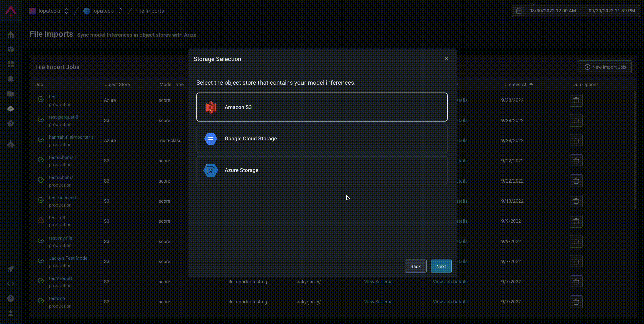Delete the testschema job dated 9/22/2022
The height and width of the screenshot is (324, 644).
576,181
